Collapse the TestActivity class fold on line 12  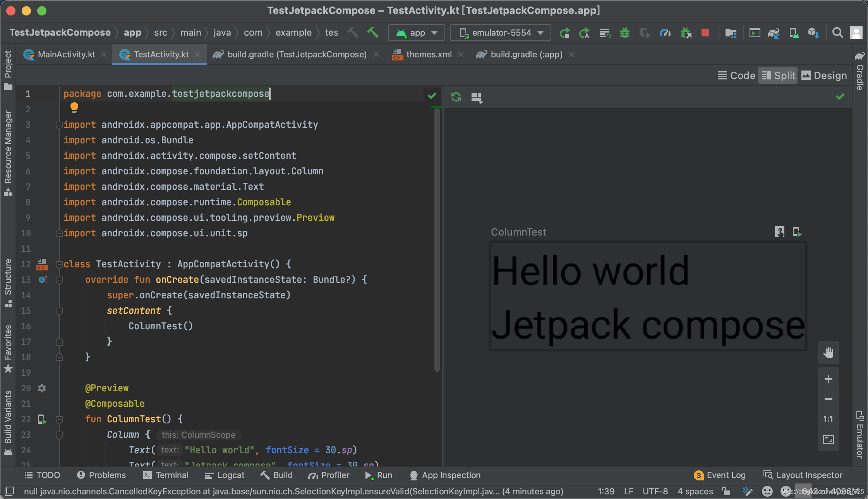tap(59, 264)
